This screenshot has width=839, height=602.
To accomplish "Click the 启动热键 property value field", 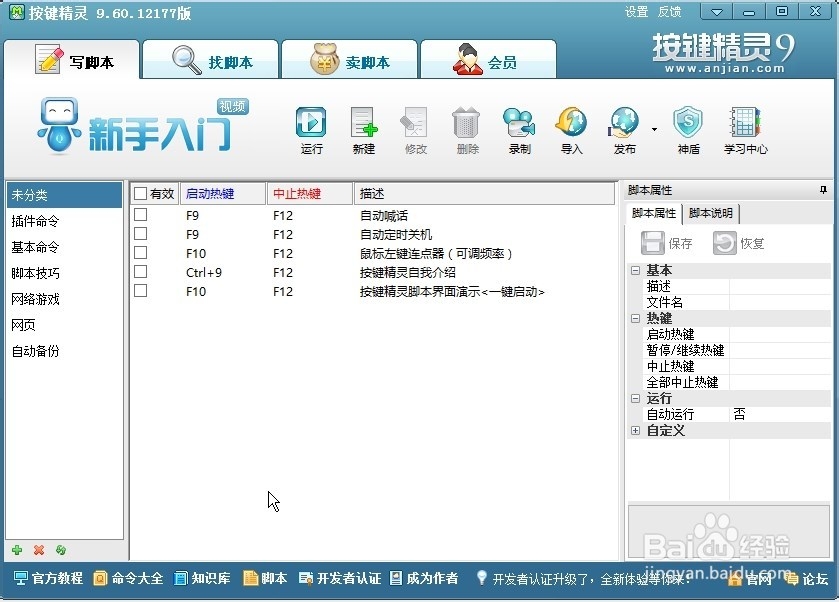I will click(780, 334).
